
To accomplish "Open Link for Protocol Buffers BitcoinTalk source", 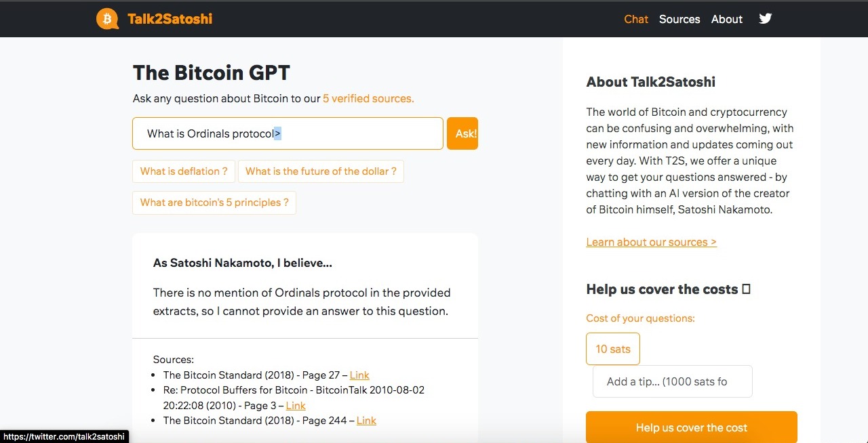I will pos(296,406).
